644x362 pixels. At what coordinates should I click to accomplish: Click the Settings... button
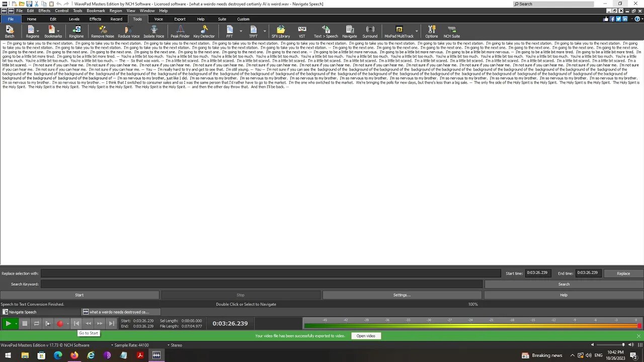402,295
